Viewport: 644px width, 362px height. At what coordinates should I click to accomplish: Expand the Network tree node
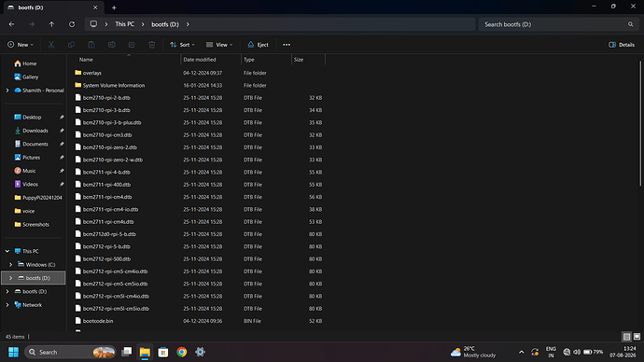tap(7, 305)
